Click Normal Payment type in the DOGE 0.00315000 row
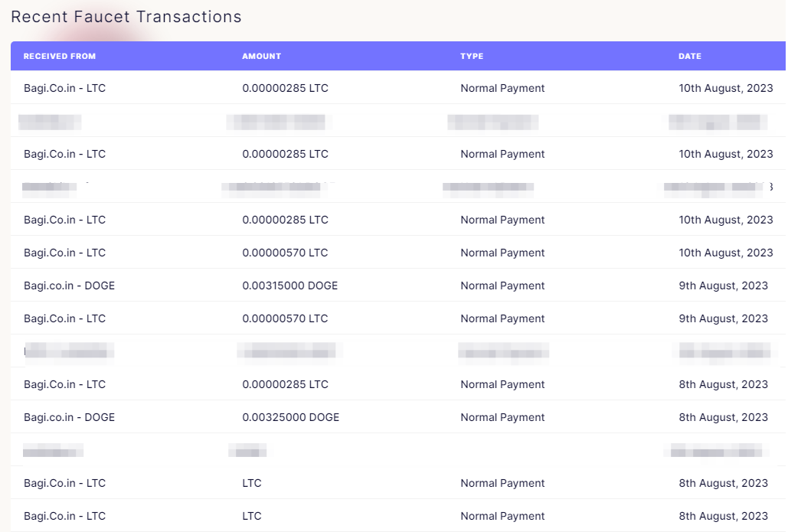 click(x=502, y=286)
